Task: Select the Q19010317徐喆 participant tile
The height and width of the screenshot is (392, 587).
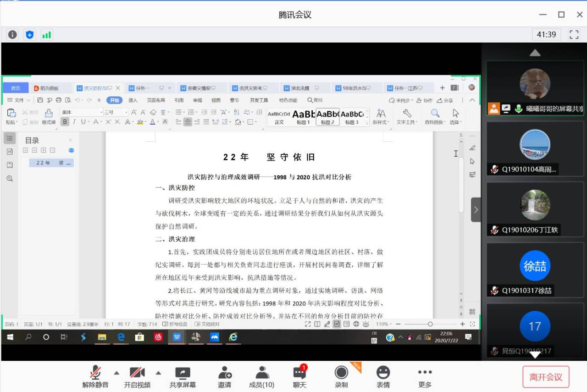Action: [x=535, y=270]
